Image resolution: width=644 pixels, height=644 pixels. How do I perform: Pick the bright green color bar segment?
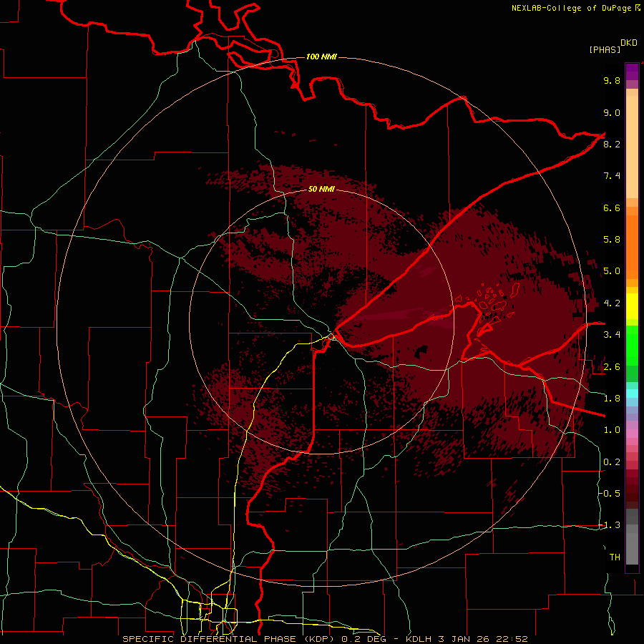632,346
